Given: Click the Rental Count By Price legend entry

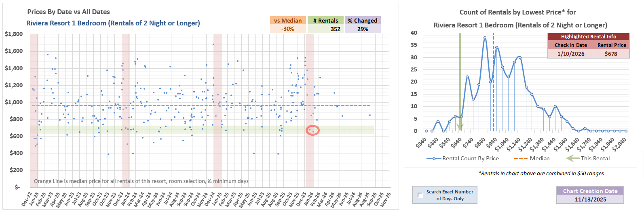Looking at the screenshot, I should point(463,158).
